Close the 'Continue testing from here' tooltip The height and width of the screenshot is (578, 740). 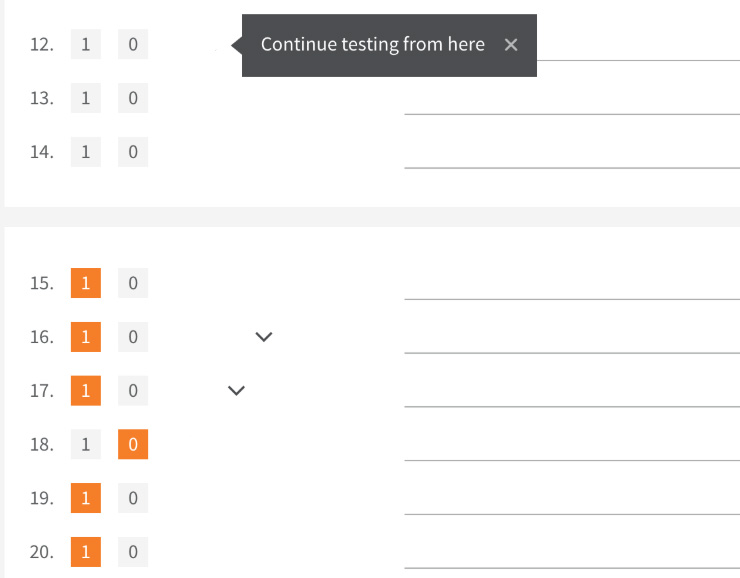click(x=511, y=45)
